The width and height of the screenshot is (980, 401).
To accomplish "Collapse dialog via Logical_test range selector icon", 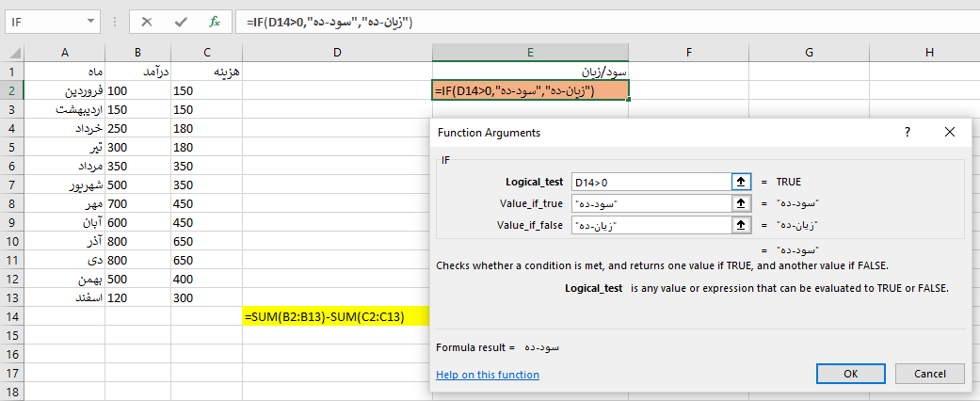I will [x=739, y=182].
